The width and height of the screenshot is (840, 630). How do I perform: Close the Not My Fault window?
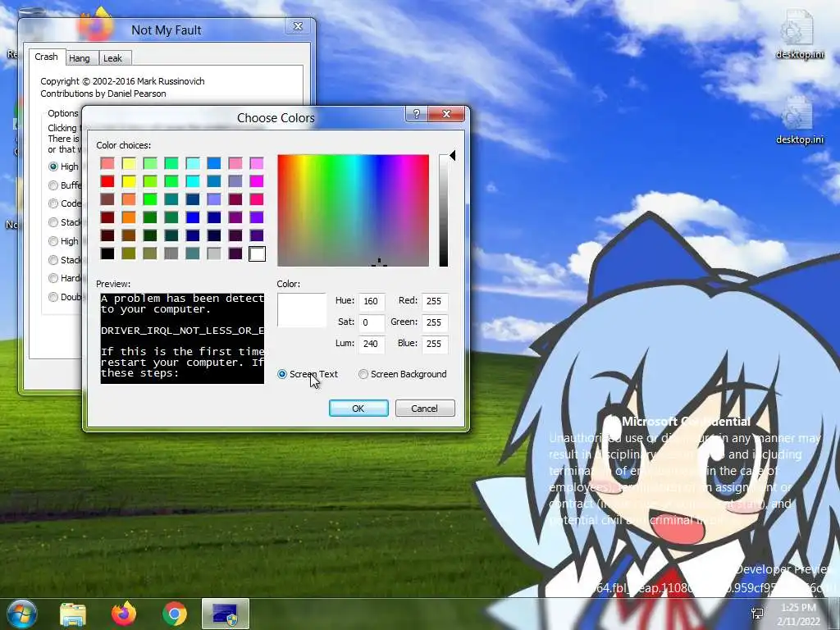tap(298, 26)
